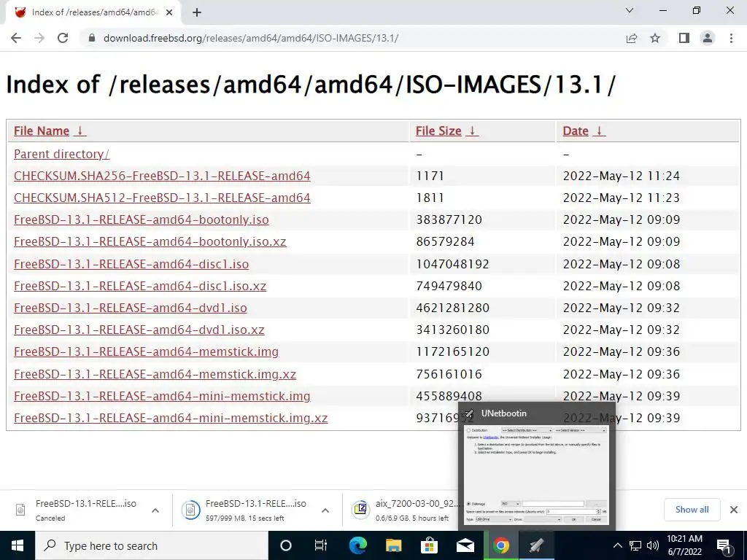Reverse the Date sort order arrow
The image size is (747, 560).
click(x=600, y=131)
